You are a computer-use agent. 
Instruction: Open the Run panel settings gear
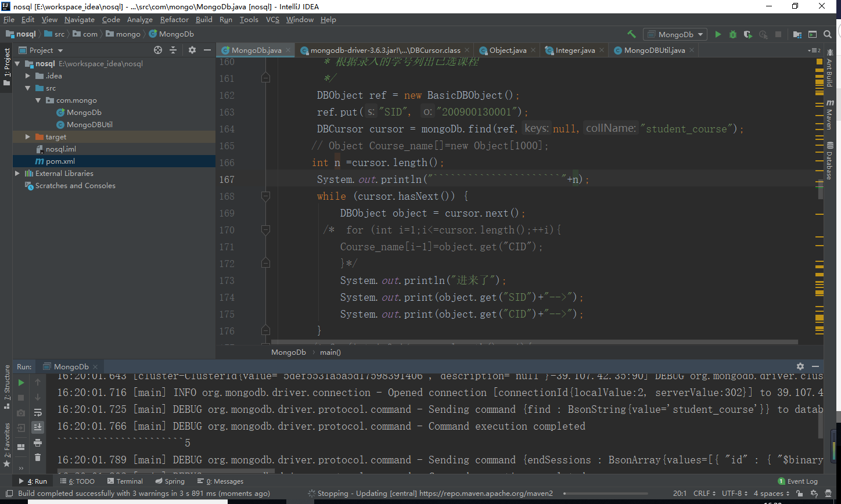800,366
